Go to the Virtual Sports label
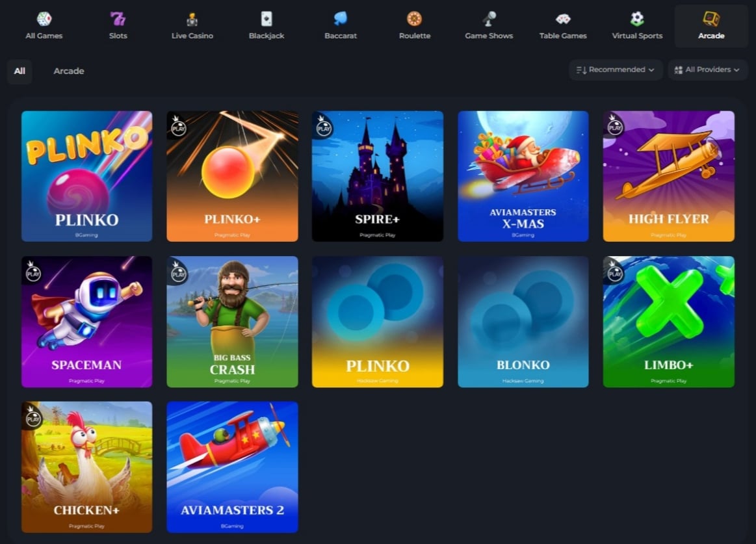This screenshot has width=756, height=544. (x=637, y=36)
